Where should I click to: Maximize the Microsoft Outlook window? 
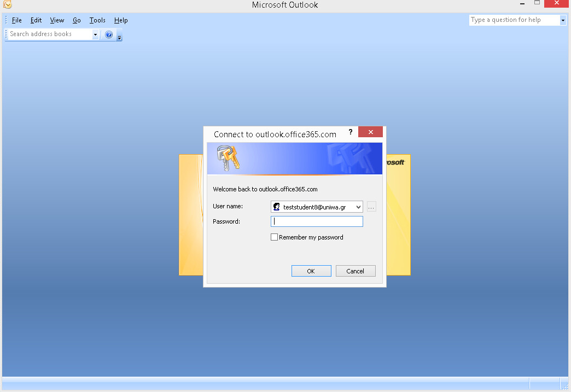pos(537,3)
